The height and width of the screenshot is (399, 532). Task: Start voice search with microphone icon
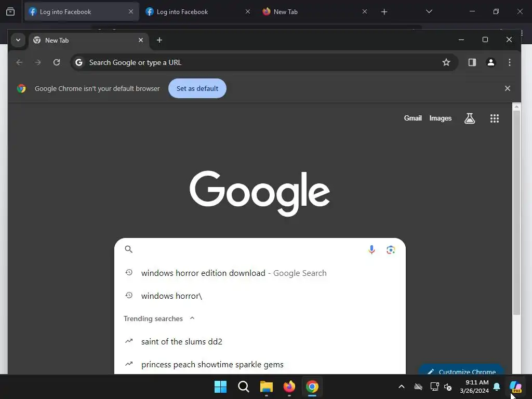click(371, 250)
